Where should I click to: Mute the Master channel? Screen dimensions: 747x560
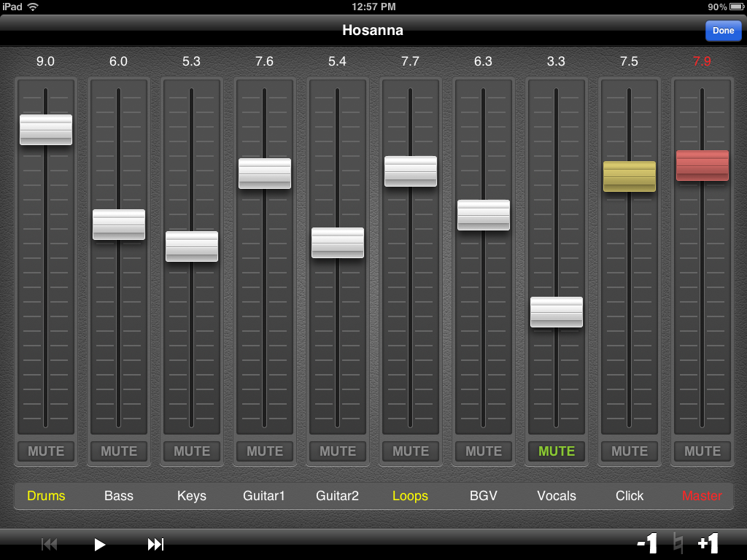pos(703,451)
